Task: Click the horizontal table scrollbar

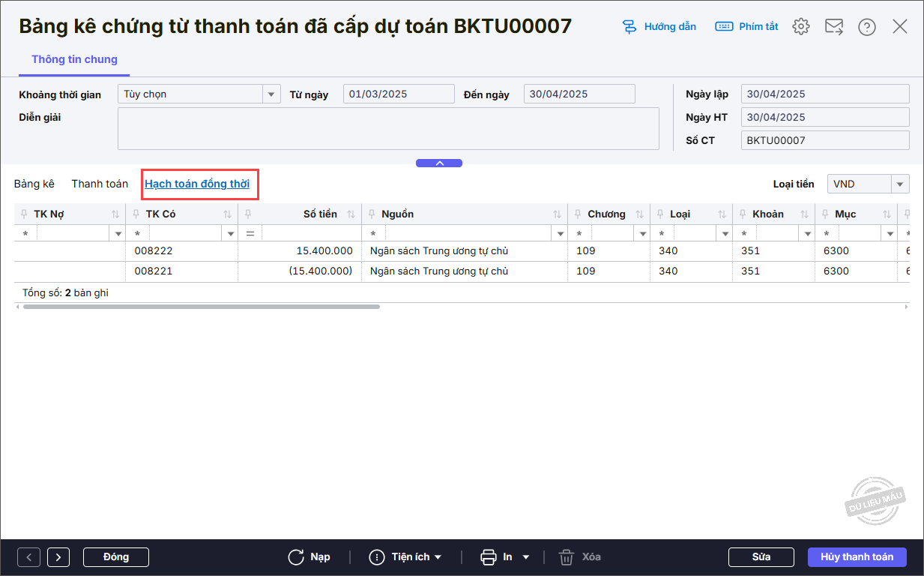Action: (x=201, y=307)
